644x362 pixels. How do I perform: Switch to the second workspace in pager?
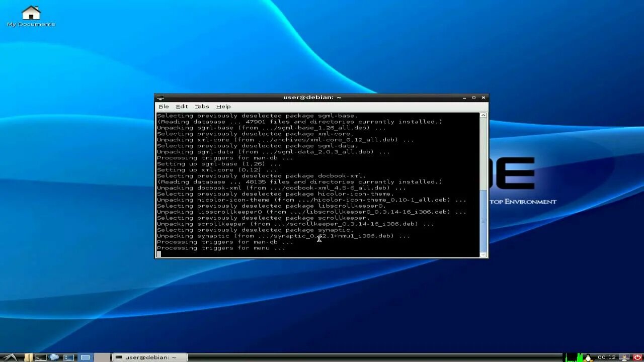click(x=102, y=357)
